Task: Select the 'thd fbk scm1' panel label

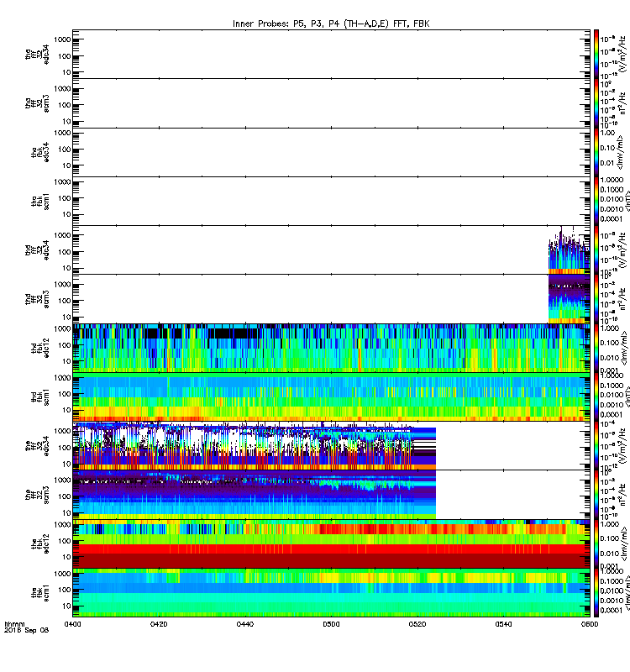Action: pos(40,396)
